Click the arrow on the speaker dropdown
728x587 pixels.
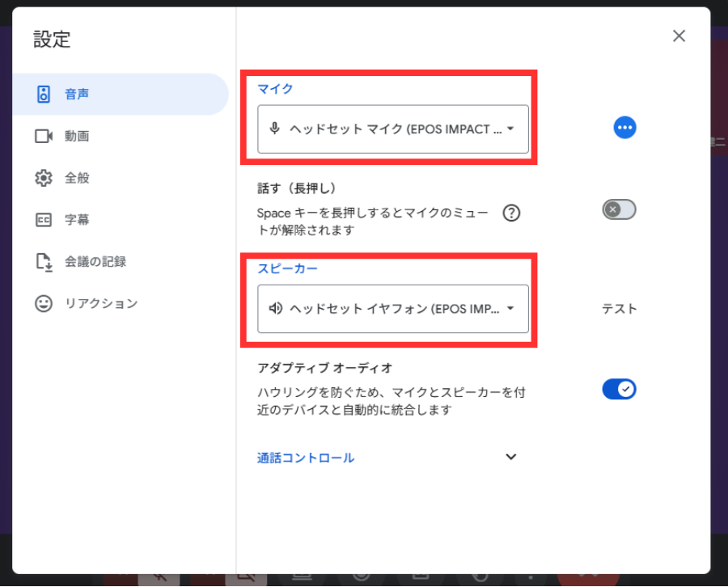510,308
